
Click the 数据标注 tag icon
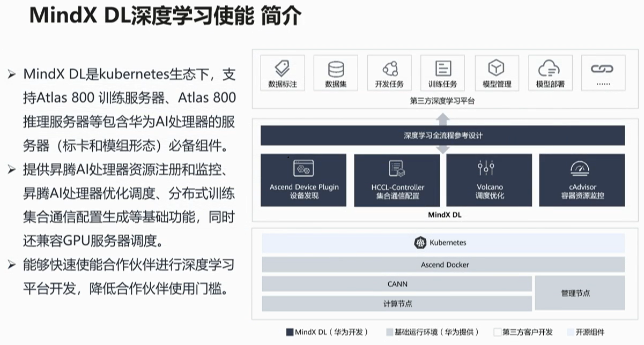click(x=282, y=68)
